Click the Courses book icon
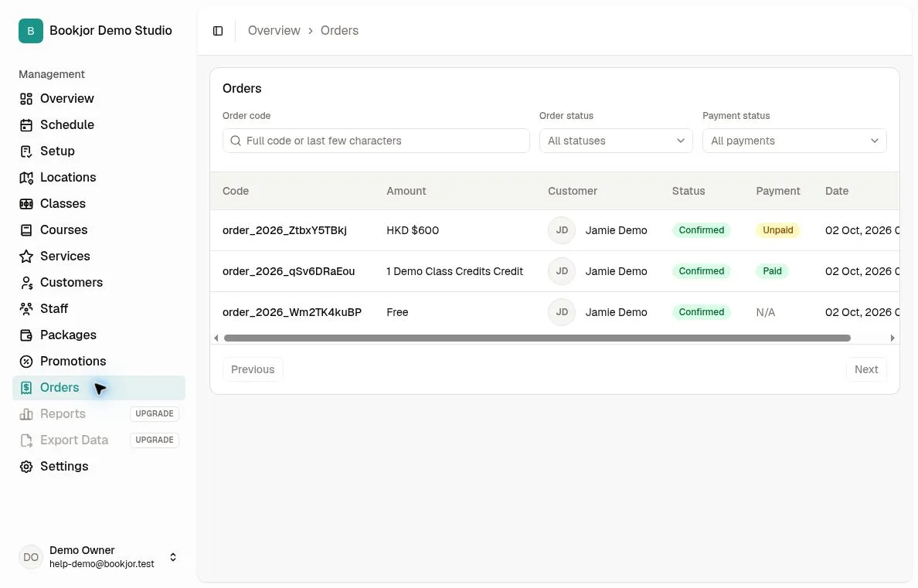This screenshot has height=588, width=918. tap(26, 230)
